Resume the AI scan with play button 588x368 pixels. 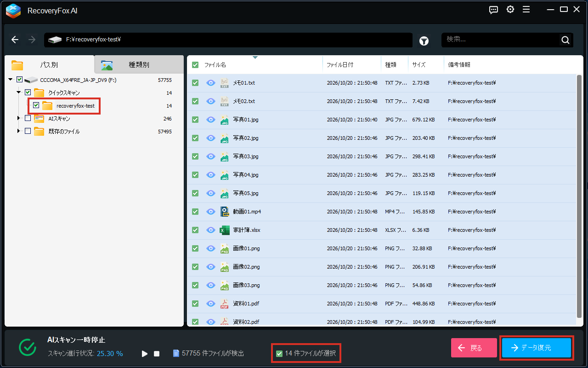tap(145, 354)
